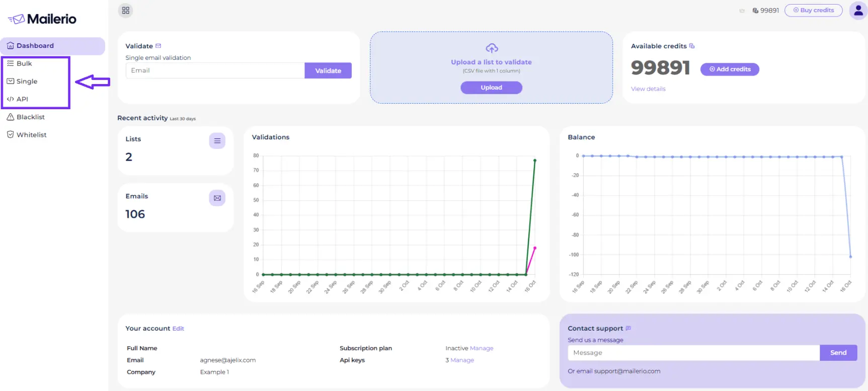Click the Buy credits button
The width and height of the screenshot is (868, 391).
point(813,10)
